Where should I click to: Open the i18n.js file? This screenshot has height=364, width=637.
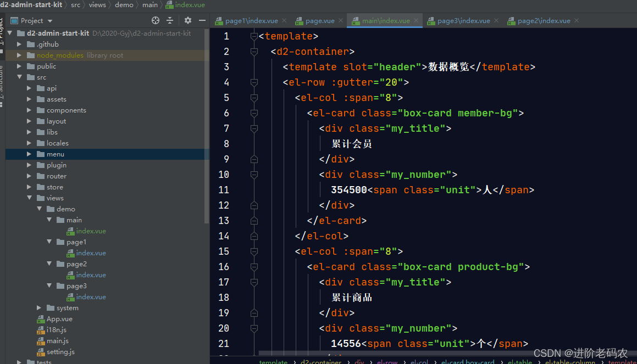pyautogui.click(x=57, y=329)
